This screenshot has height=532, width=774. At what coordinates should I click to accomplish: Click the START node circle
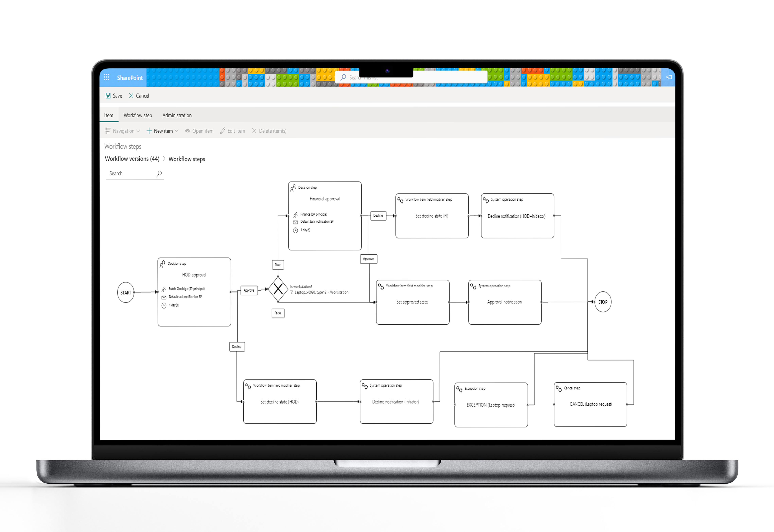126,292
